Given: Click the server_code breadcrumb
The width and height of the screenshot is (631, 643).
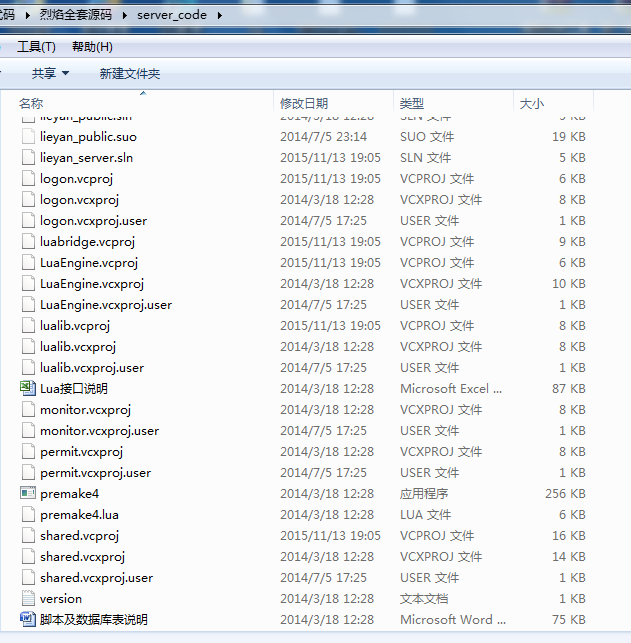Looking at the screenshot, I should [x=172, y=15].
